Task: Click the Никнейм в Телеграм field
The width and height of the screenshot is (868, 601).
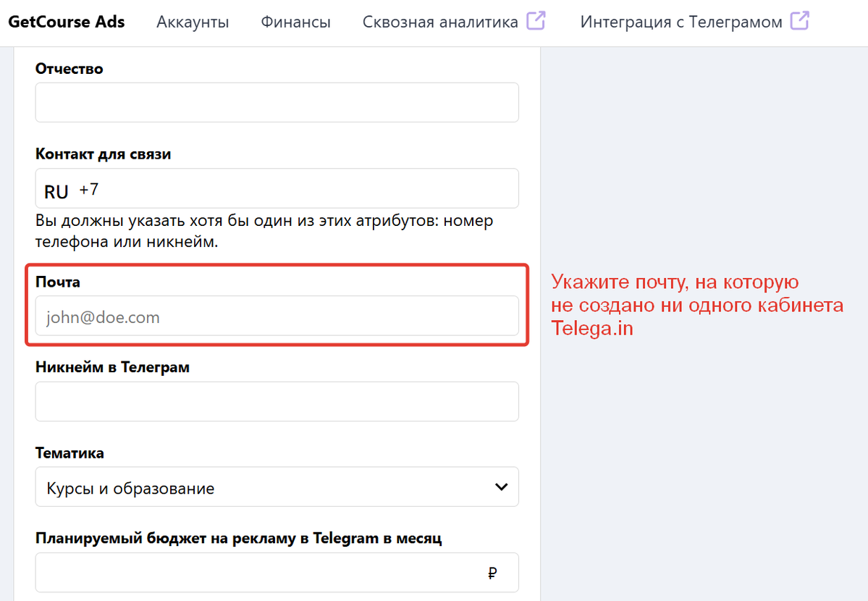Action: click(x=277, y=401)
